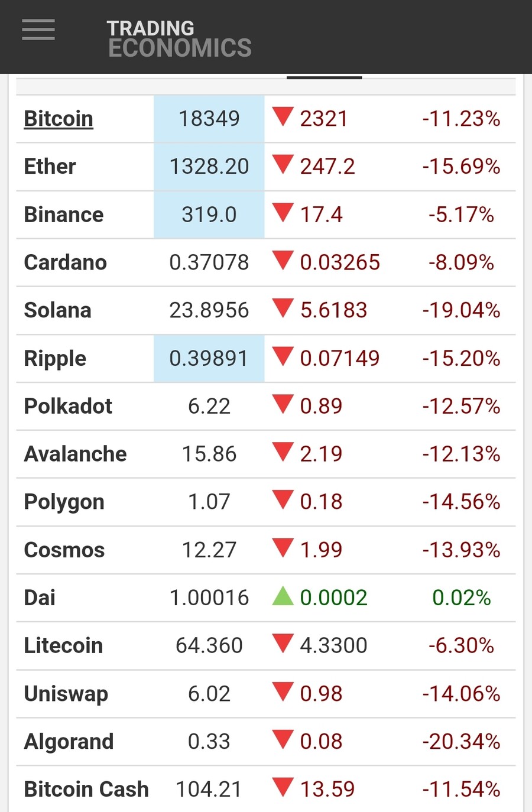Image resolution: width=532 pixels, height=812 pixels.
Task: Click the red down arrow for Litecoin
Action: point(283,643)
